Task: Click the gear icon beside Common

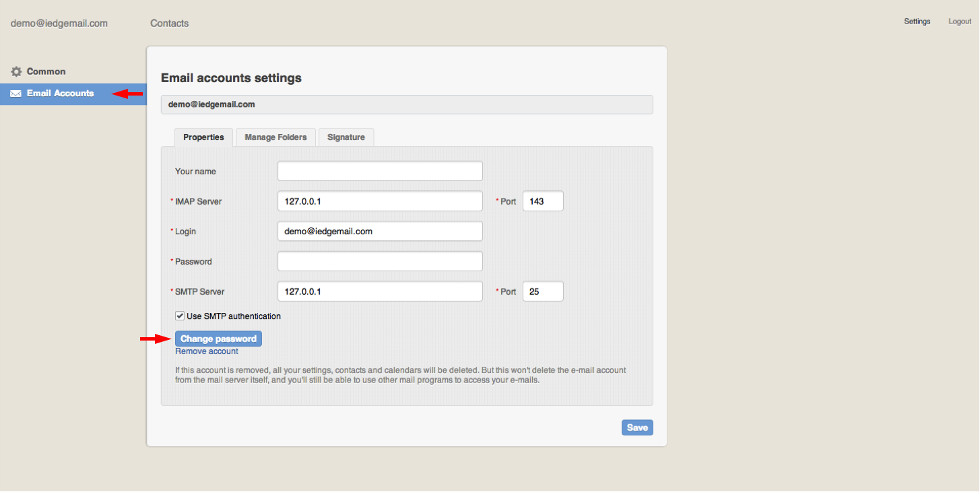Action: (16, 71)
